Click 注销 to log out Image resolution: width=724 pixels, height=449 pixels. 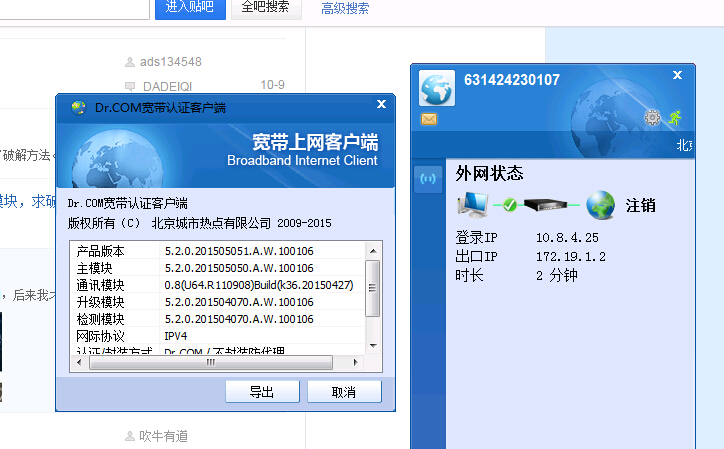point(640,205)
